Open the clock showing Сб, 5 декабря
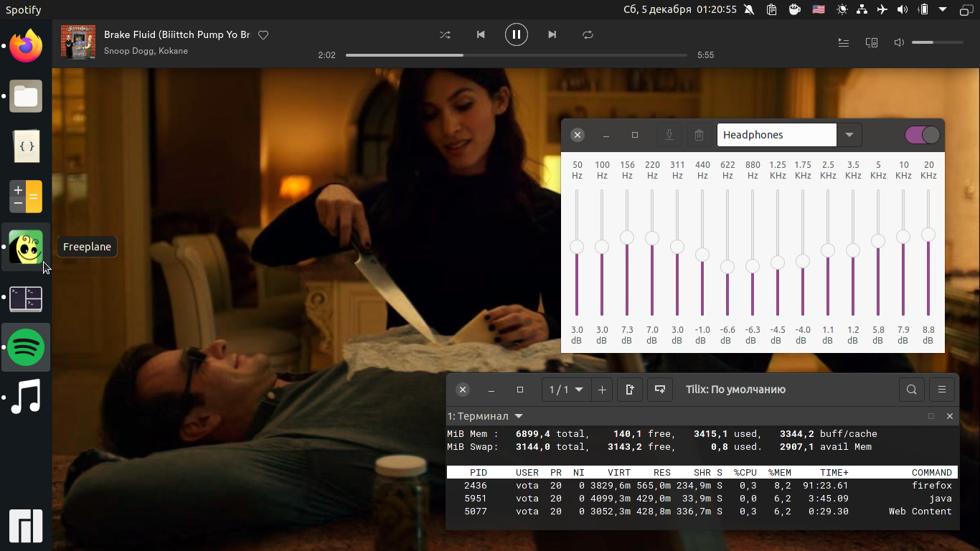 point(680,9)
